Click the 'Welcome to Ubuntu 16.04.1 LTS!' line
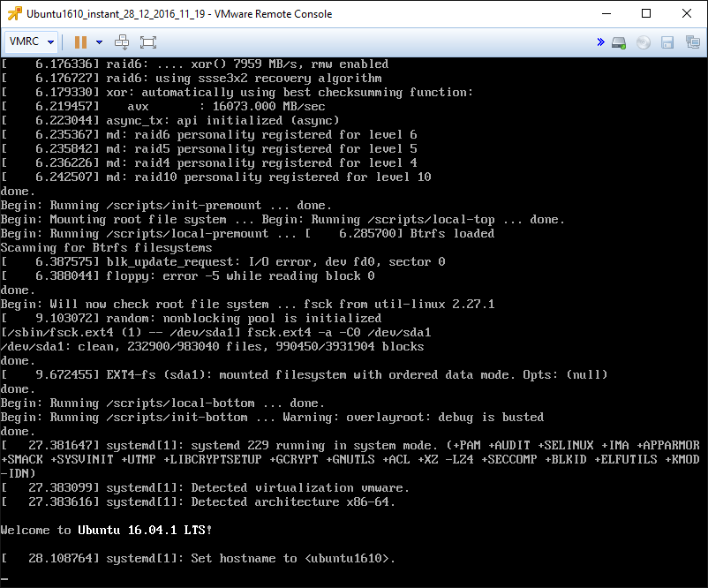708x588 pixels. click(x=106, y=530)
